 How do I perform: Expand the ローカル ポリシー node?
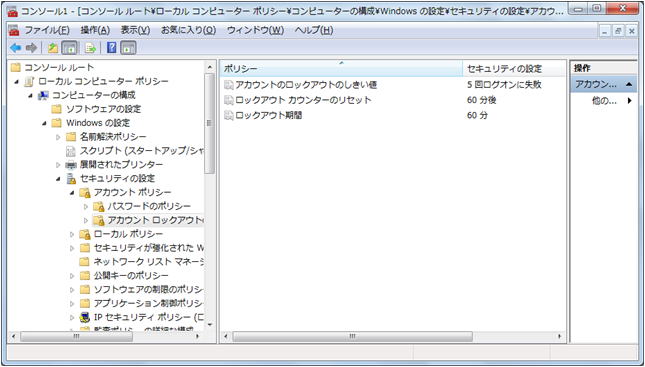(72, 234)
